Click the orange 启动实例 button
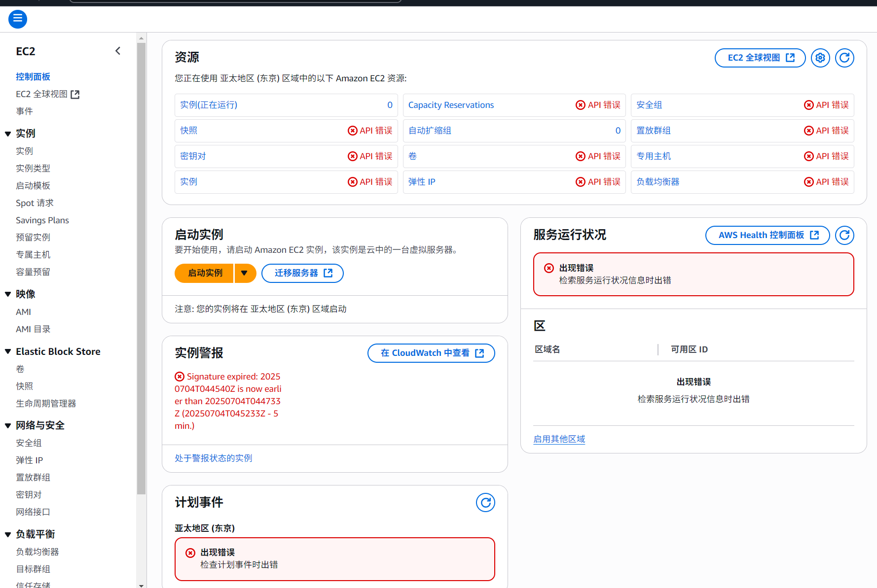The height and width of the screenshot is (588, 877). [x=204, y=273]
